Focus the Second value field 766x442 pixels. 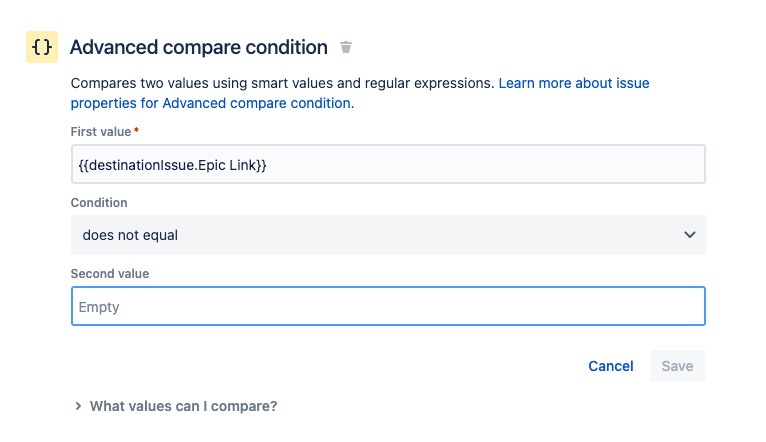(x=388, y=306)
